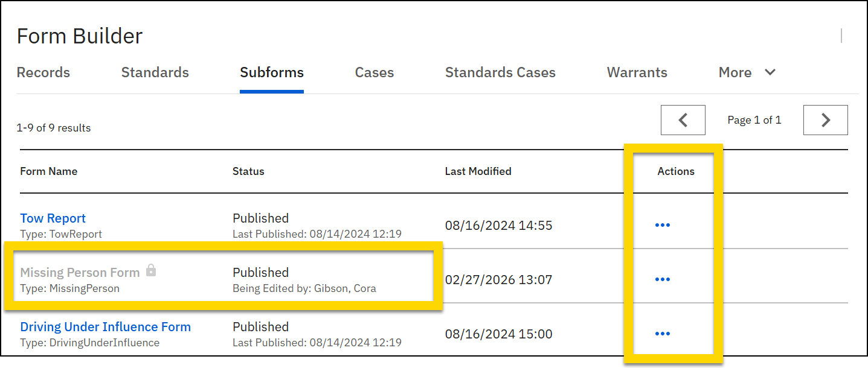Image resolution: width=868 pixels, height=368 pixels.
Task: Select the Standards tab
Action: 155,72
